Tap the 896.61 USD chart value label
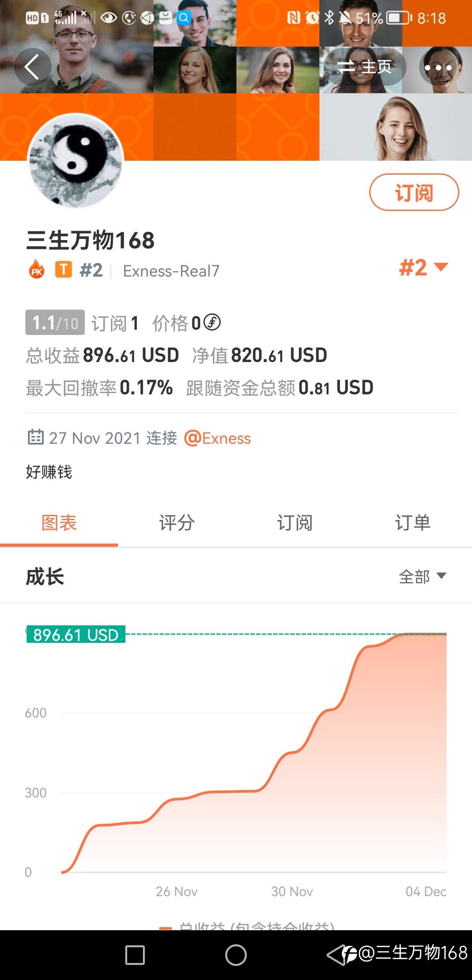This screenshot has height=980, width=472. pos(76,635)
